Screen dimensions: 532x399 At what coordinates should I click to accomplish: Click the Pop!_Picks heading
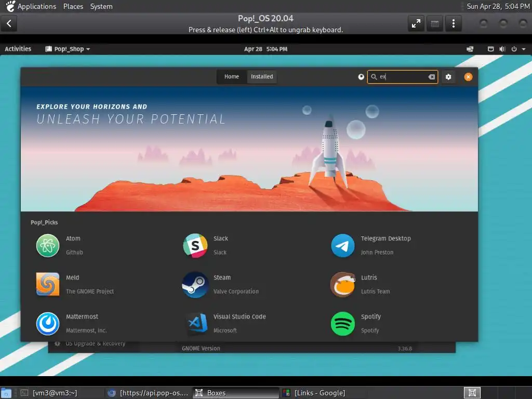coord(44,222)
